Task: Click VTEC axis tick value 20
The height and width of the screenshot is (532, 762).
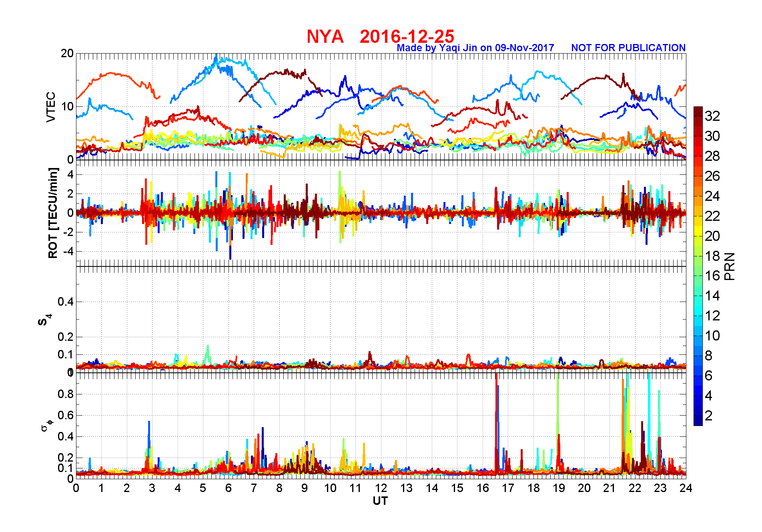Action: [67, 53]
